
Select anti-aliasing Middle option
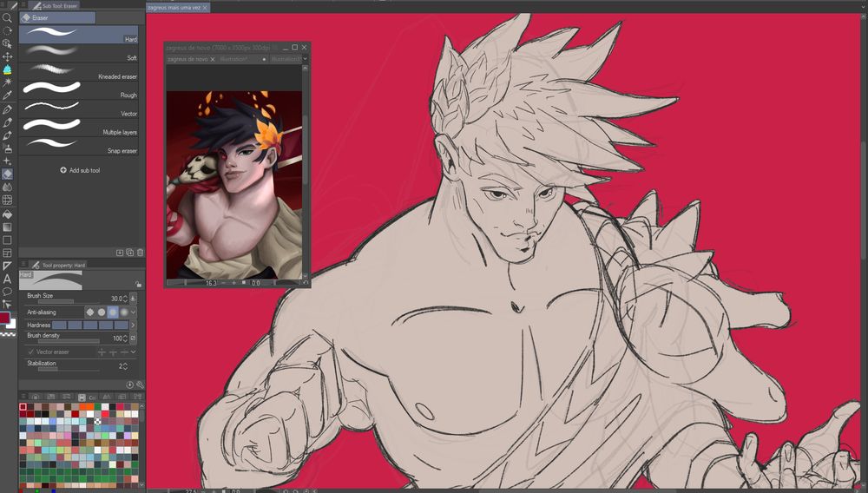coord(113,312)
